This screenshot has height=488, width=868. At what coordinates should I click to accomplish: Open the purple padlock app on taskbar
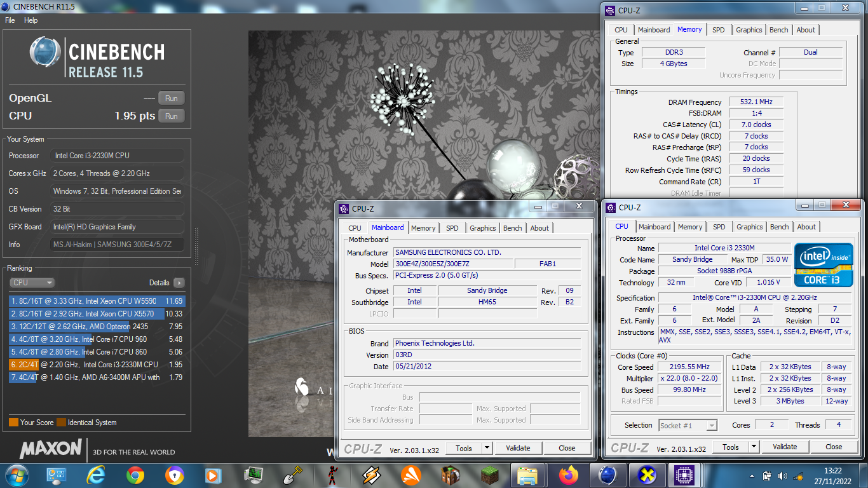click(174, 475)
